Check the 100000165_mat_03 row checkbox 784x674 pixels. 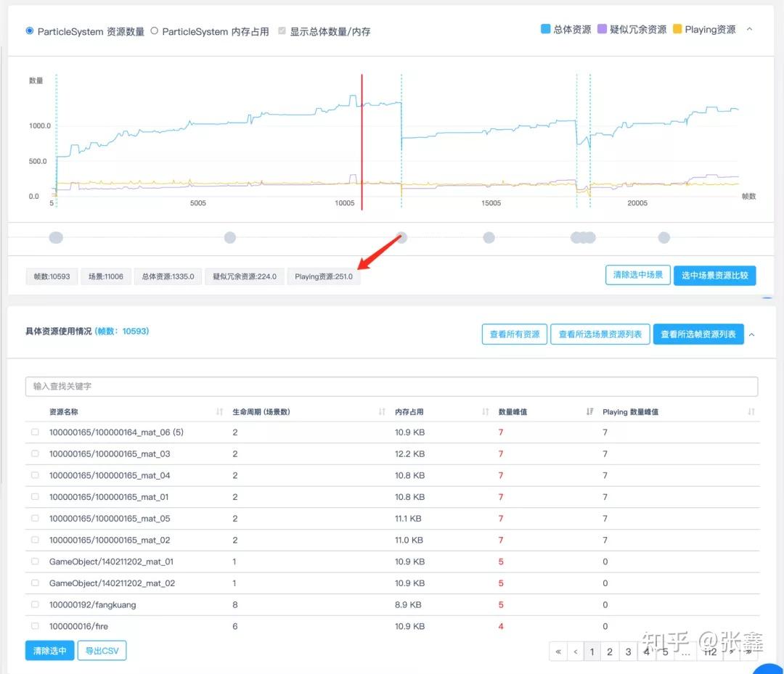(x=35, y=453)
